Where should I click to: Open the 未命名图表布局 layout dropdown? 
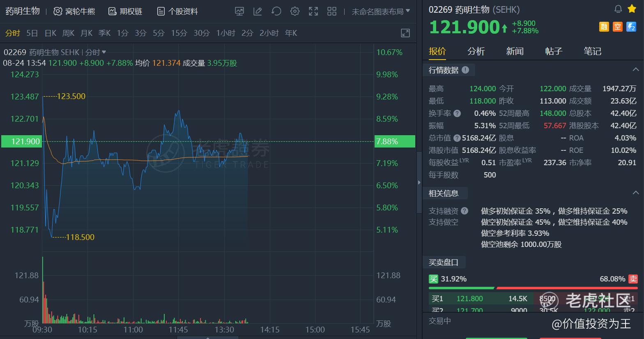click(381, 12)
